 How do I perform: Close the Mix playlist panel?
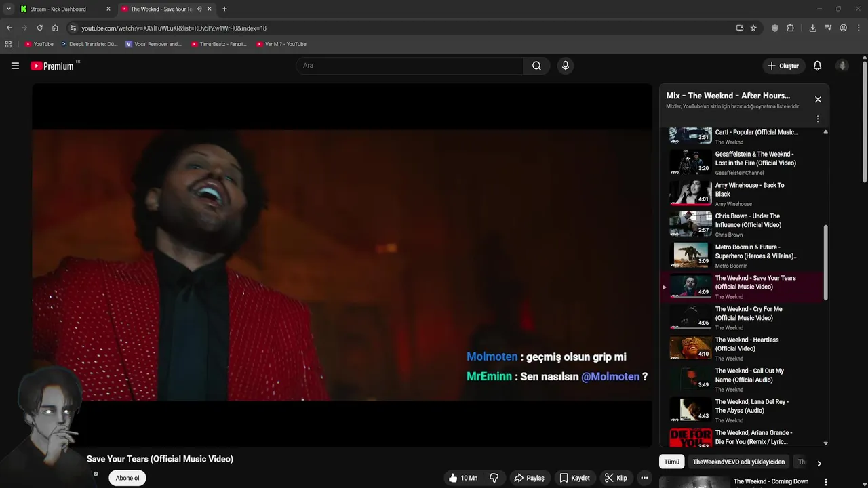(818, 100)
